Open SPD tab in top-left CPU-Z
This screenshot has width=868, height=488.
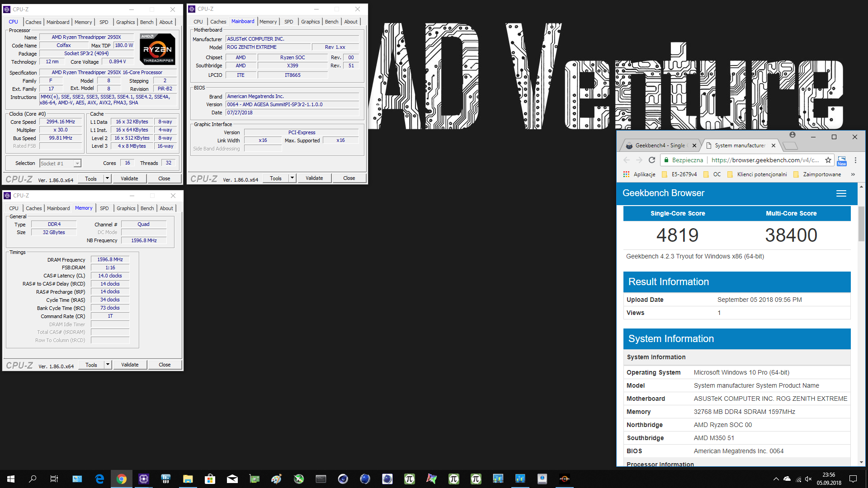point(104,22)
